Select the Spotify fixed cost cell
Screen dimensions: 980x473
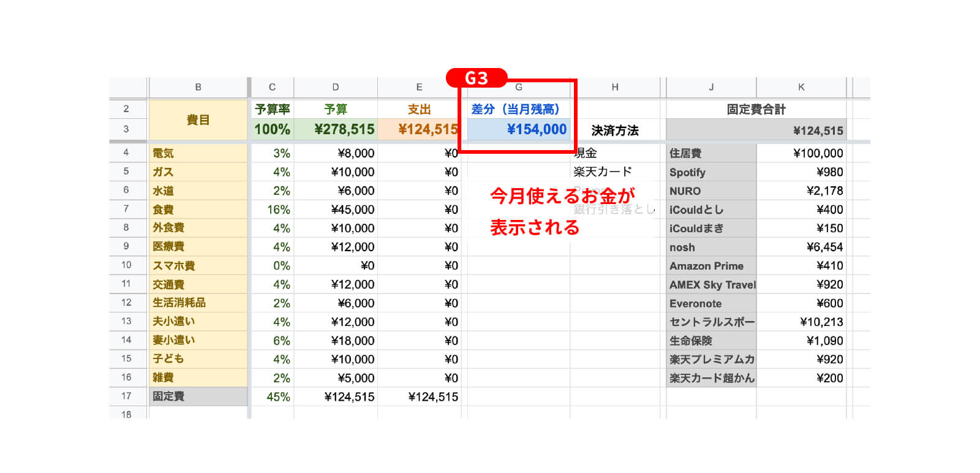tap(712, 172)
